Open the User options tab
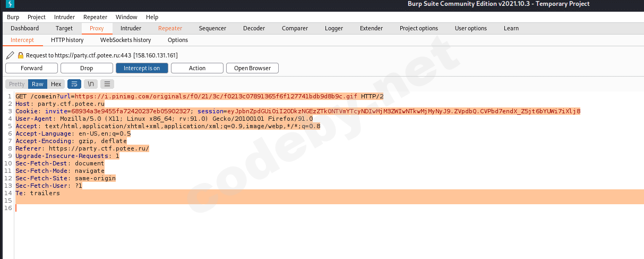644x259 pixels. tap(470, 28)
